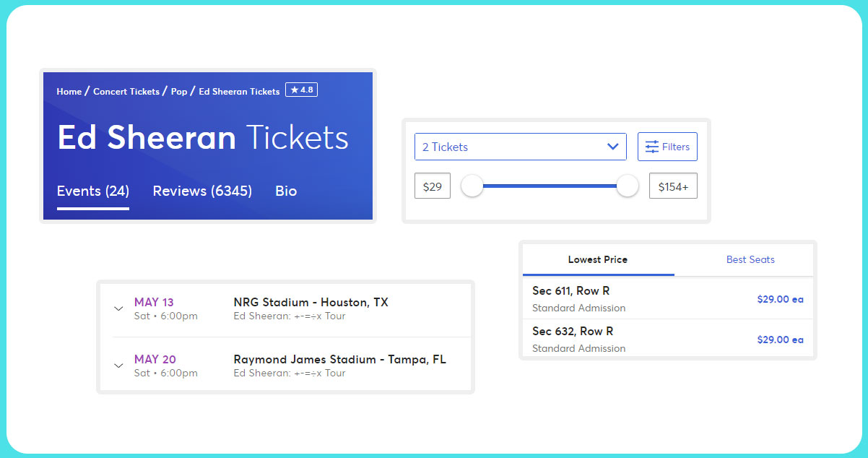Switch to the Best Seats tab
868x458 pixels.
[x=750, y=259]
